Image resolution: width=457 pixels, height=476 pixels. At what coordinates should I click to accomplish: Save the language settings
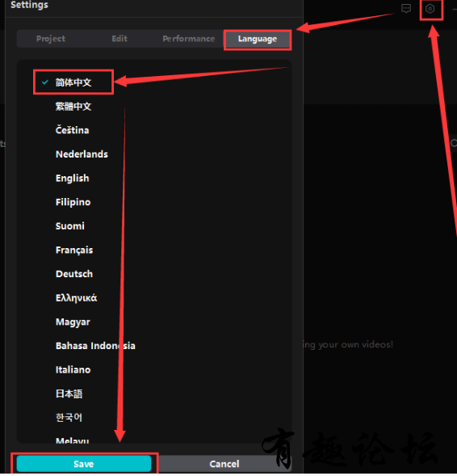point(84,464)
